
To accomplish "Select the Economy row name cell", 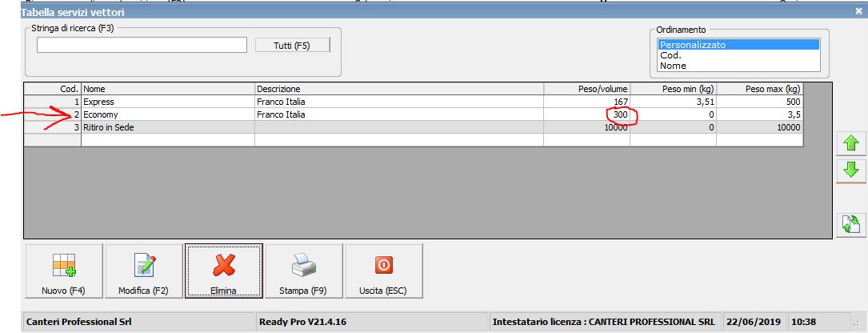I will click(x=168, y=114).
